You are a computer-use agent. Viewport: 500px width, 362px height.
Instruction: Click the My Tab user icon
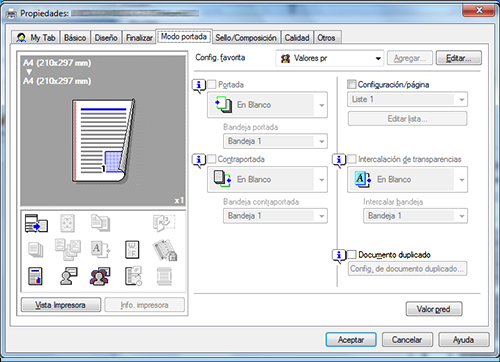(x=21, y=37)
